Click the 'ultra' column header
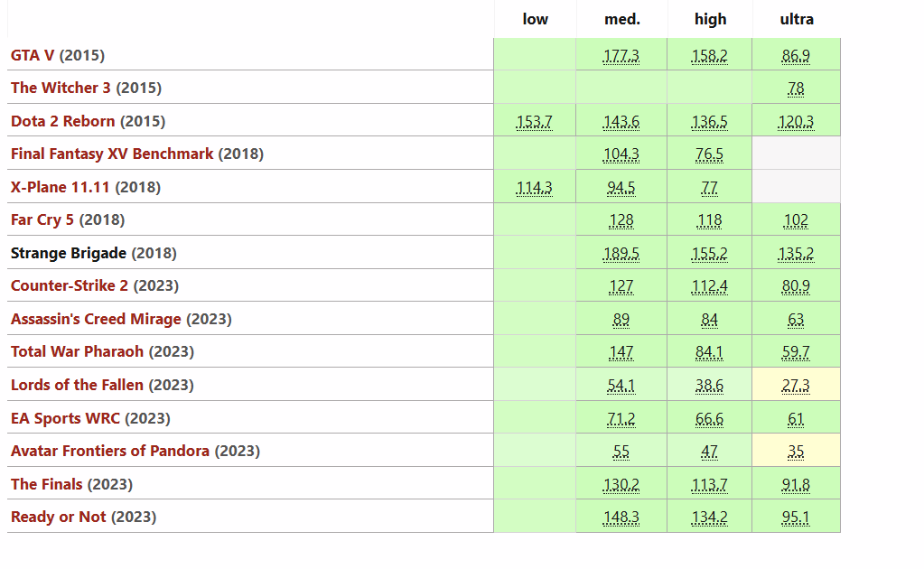The height and width of the screenshot is (569, 924). (x=797, y=20)
